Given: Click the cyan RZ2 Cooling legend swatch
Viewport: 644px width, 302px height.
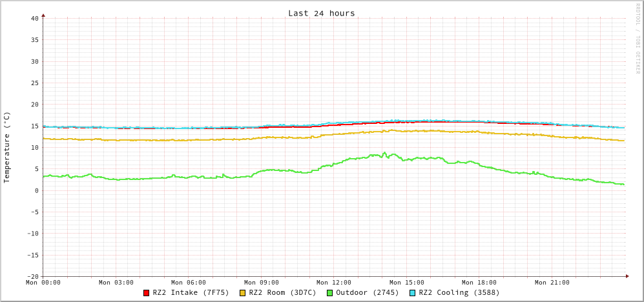Looking at the screenshot, I should pyautogui.click(x=413, y=293).
